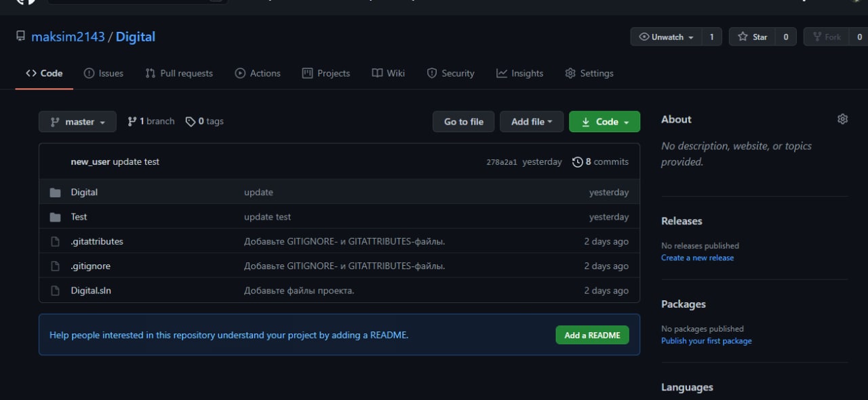Click the new_user commit author
Viewport: 868px width, 400px height.
(x=91, y=162)
